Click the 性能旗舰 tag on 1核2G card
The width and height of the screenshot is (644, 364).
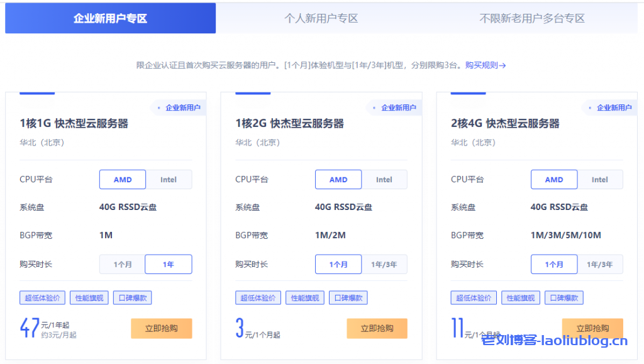click(x=304, y=297)
